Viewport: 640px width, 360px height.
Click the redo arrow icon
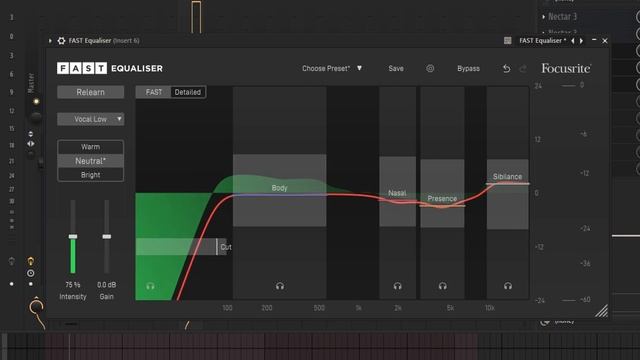coord(523,69)
